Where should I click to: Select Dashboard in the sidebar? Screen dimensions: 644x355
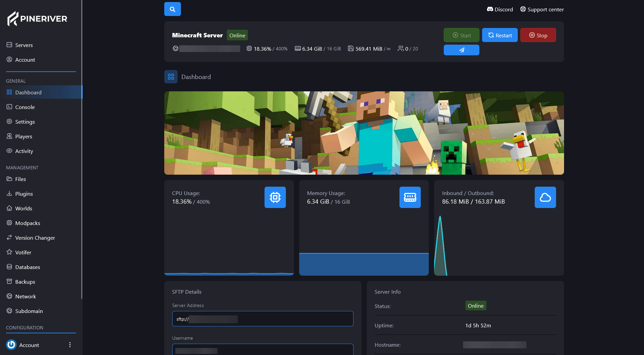[x=41, y=92]
